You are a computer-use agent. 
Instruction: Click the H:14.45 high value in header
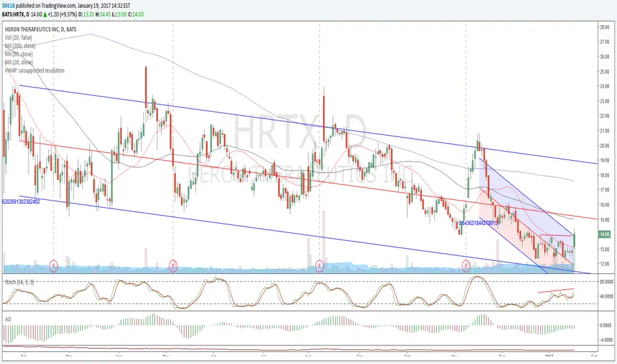(102, 15)
